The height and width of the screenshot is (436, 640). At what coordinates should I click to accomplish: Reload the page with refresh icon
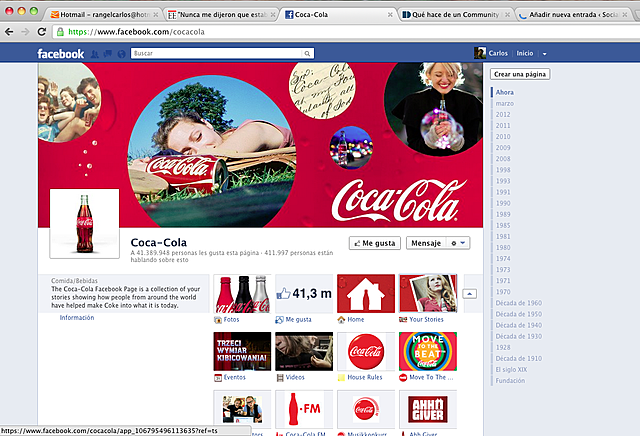pyautogui.click(x=41, y=32)
